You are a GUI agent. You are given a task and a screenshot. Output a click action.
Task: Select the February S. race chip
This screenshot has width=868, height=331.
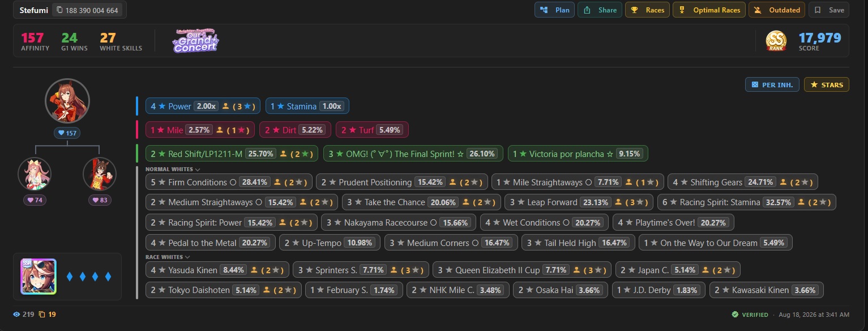point(354,290)
